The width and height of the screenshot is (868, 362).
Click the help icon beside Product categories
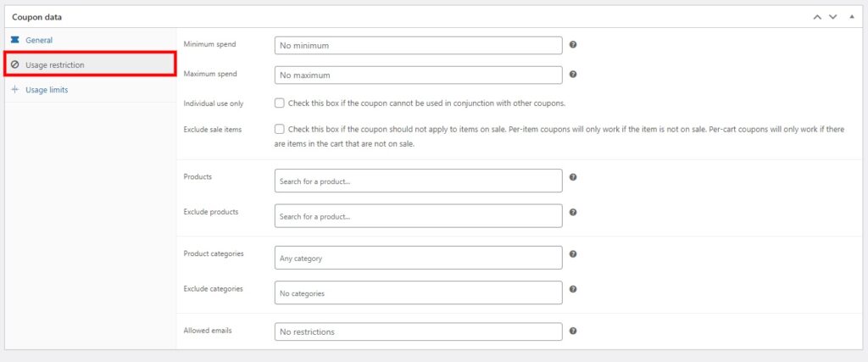573,254
